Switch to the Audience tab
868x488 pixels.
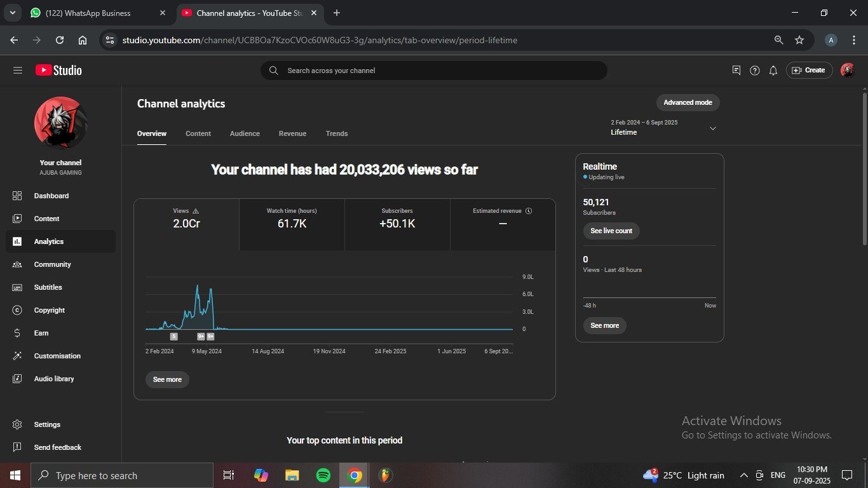click(x=245, y=133)
